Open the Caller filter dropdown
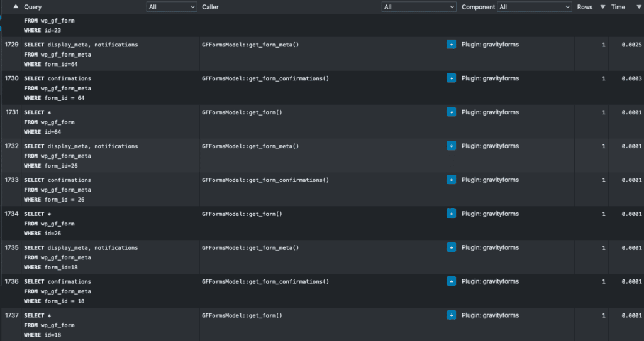This screenshot has height=341, width=644. 418,7
